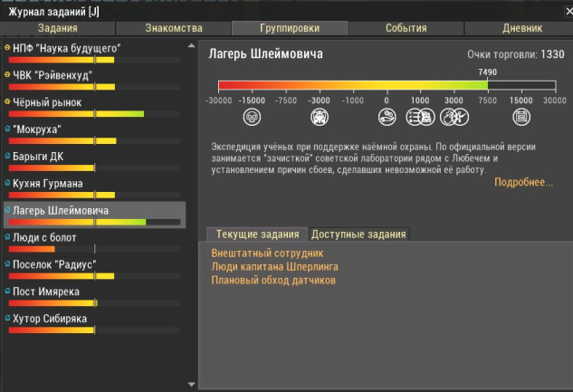Click the reputation icon below the 0 mark

[387, 116]
